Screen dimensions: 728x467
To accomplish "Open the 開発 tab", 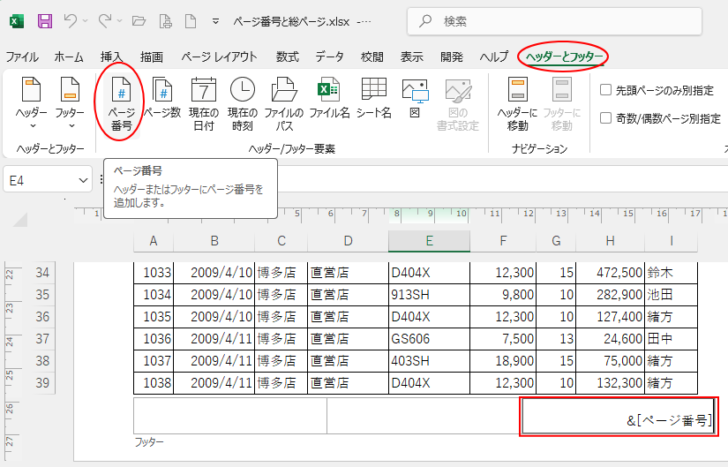I will click(x=452, y=57).
